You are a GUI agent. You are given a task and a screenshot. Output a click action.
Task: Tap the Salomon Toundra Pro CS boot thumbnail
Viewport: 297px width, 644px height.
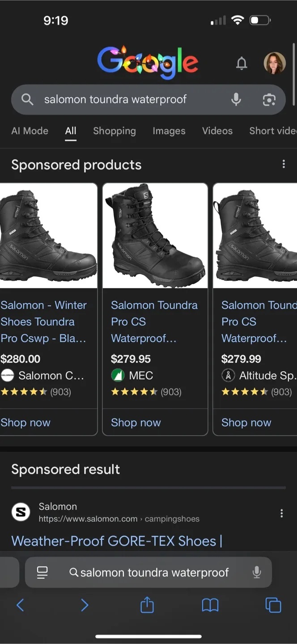(155, 236)
